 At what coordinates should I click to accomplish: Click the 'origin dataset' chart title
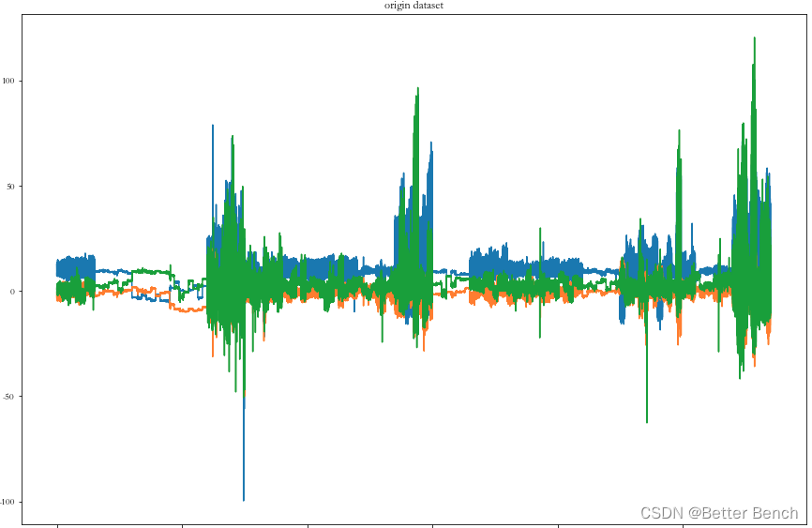414,6
